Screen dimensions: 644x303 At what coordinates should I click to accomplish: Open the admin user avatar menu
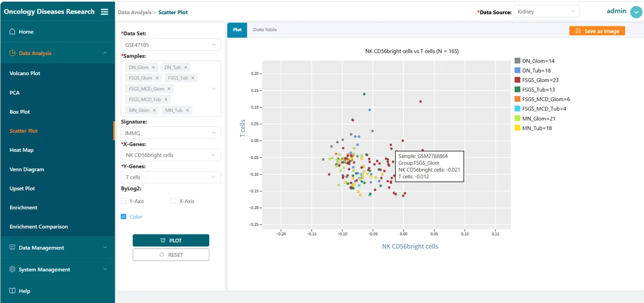click(x=636, y=12)
